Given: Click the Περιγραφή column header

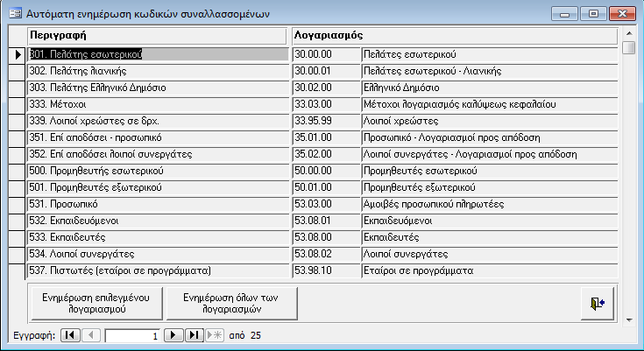Looking at the screenshot, I should [157, 35].
